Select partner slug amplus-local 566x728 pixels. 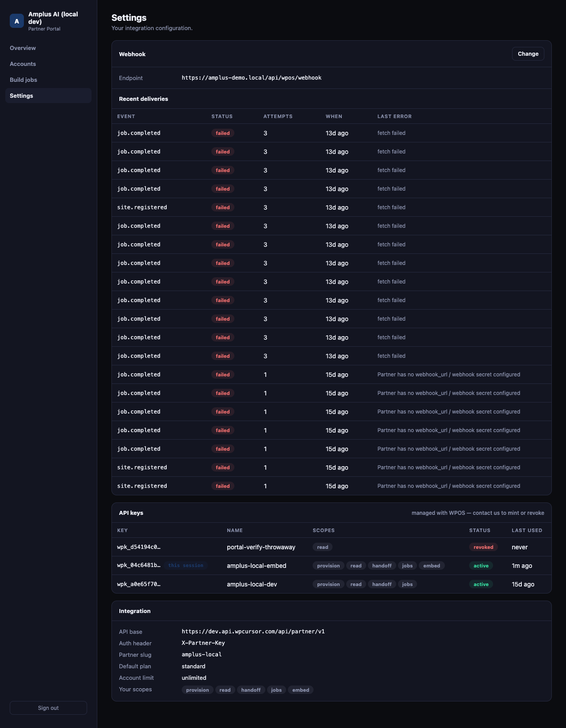pos(202,655)
